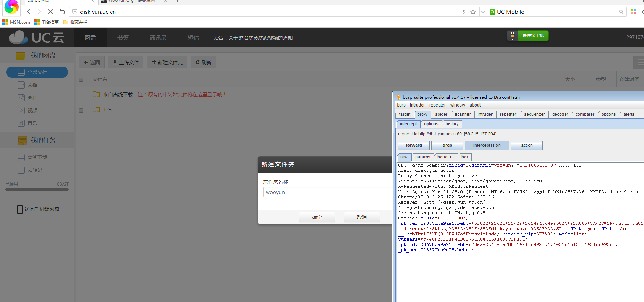The width and height of the screenshot is (644, 302).
Task: Click the 上传文件 upload button
Action: pyautogui.click(x=126, y=62)
